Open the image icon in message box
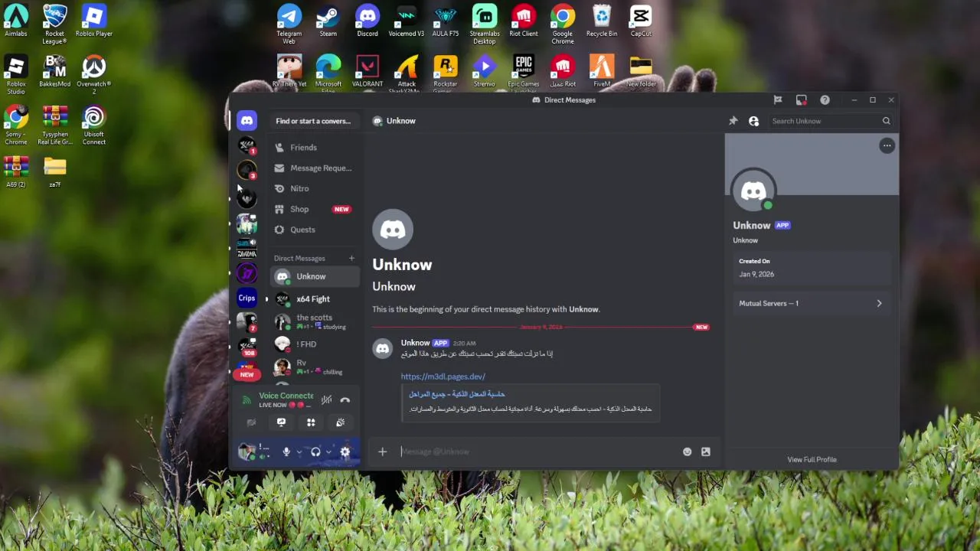This screenshot has height=551, width=980. [x=706, y=452]
